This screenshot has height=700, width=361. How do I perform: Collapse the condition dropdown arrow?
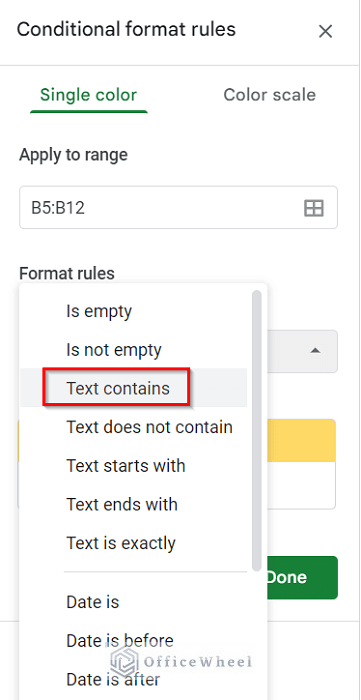[315, 351]
